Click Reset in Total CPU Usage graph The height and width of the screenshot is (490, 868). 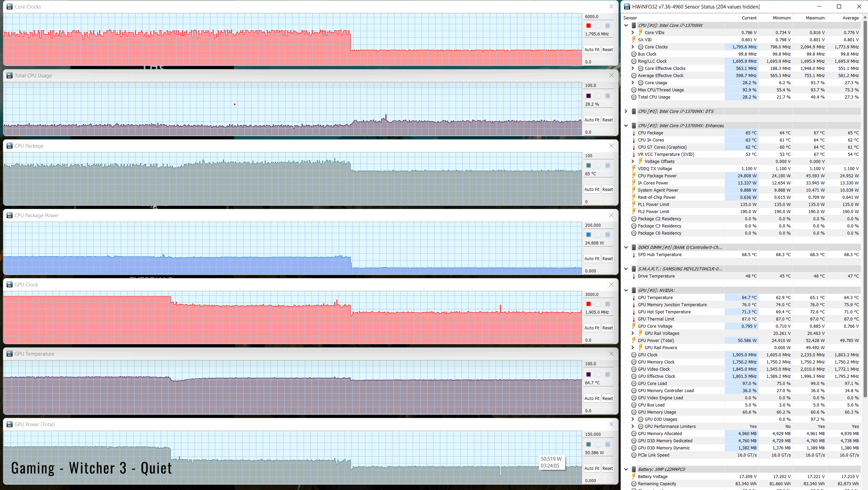(x=608, y=120)
